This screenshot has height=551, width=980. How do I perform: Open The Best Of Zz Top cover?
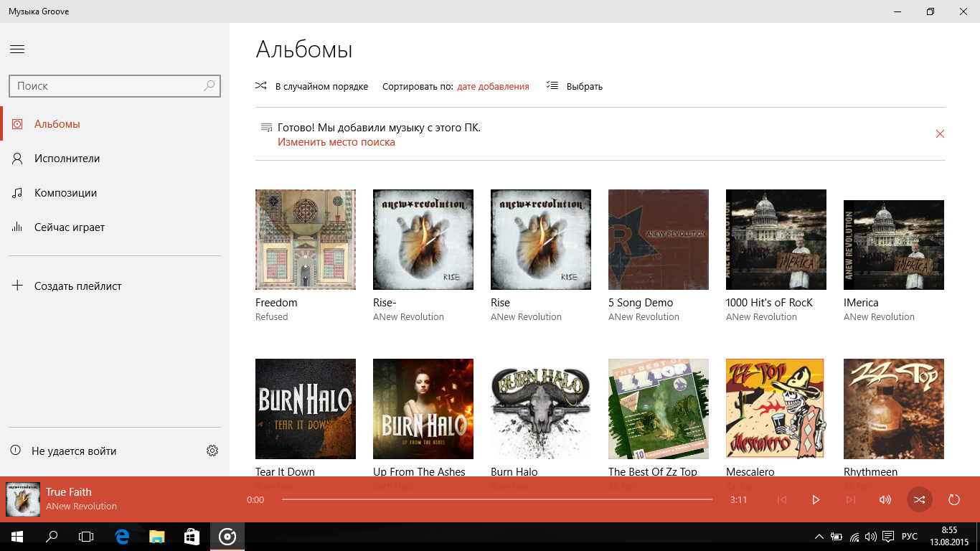click(x=659, y=409)
